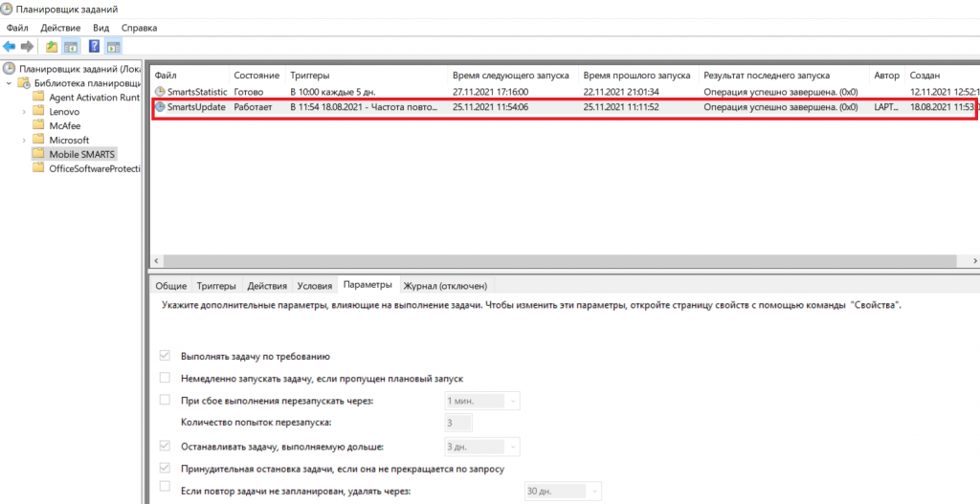Viewport: 980px width, 504px height.
Task: Open the Справка menu
Action: point(139,28)
